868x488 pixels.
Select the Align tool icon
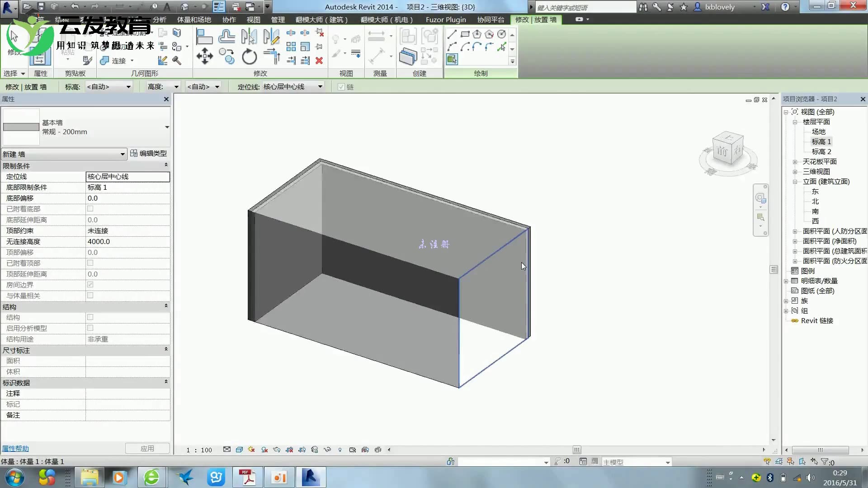(x=204, y=36)
